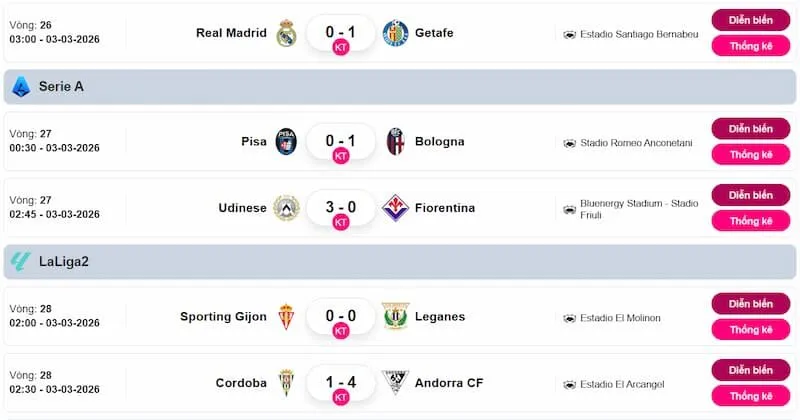This screenshot has height=420, width=800.
Task: Click the Estadio El Molinon stadium icon
Action: coord(569,318)
